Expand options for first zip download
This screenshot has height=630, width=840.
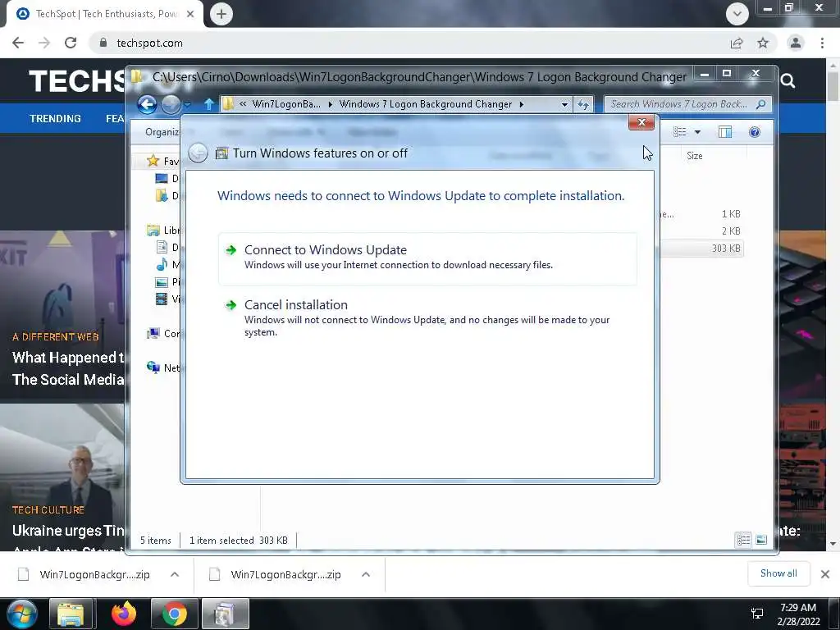coord(175,575)
